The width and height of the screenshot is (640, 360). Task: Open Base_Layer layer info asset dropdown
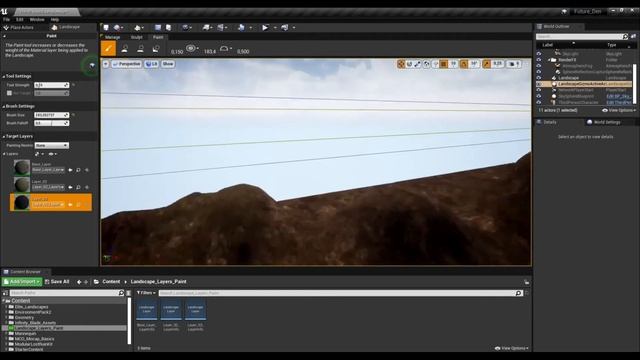tap(48, 170)
